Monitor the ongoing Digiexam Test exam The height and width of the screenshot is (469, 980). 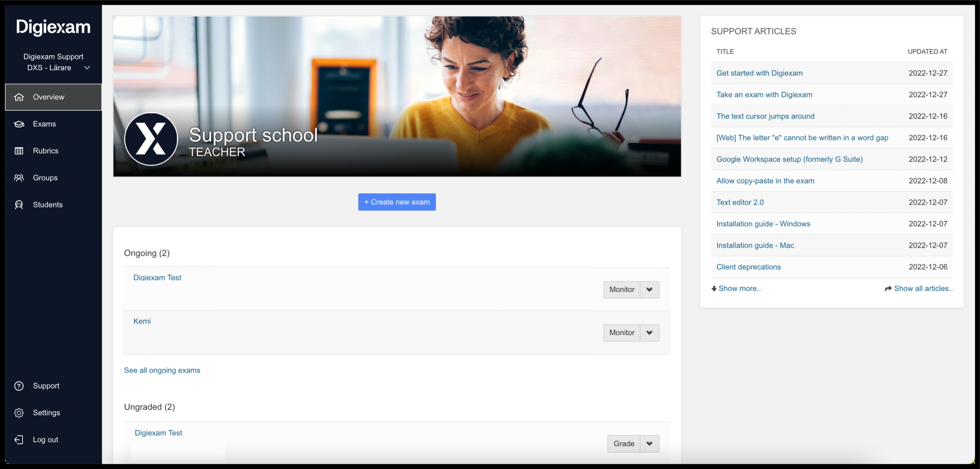(622, 289)
